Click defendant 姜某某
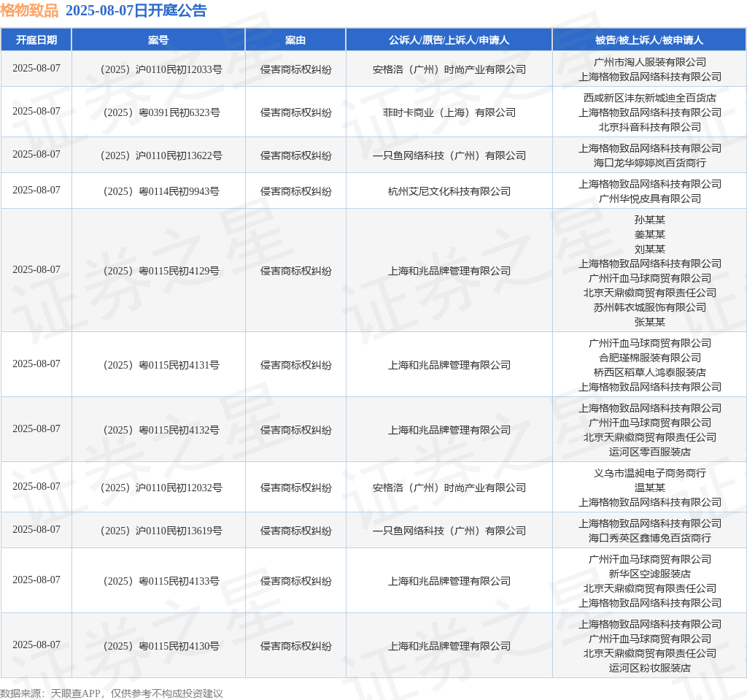 [x=650, y=234]
